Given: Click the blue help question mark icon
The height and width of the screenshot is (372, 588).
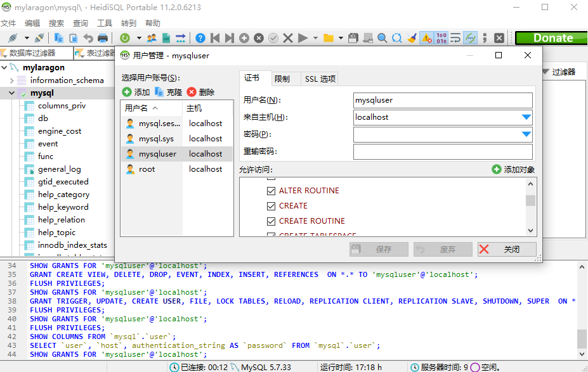Looking at the screenshot, I should click(200, 38).
